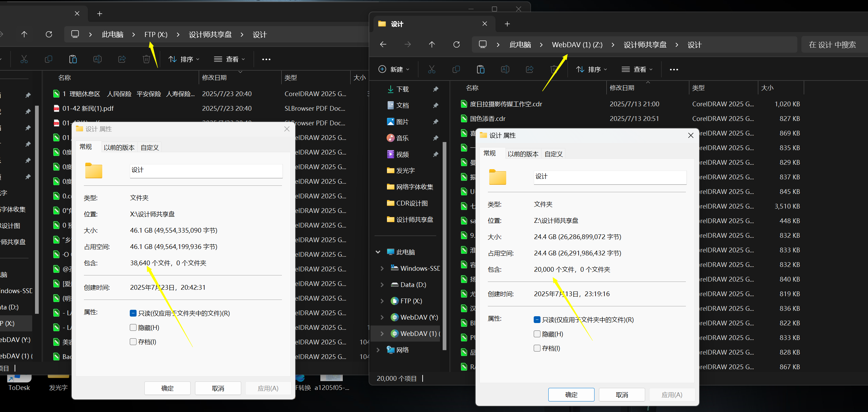Click the Up arrow in the WebDAV window navigation
This screenshot has width=868, height=412.
coord(431,44)
